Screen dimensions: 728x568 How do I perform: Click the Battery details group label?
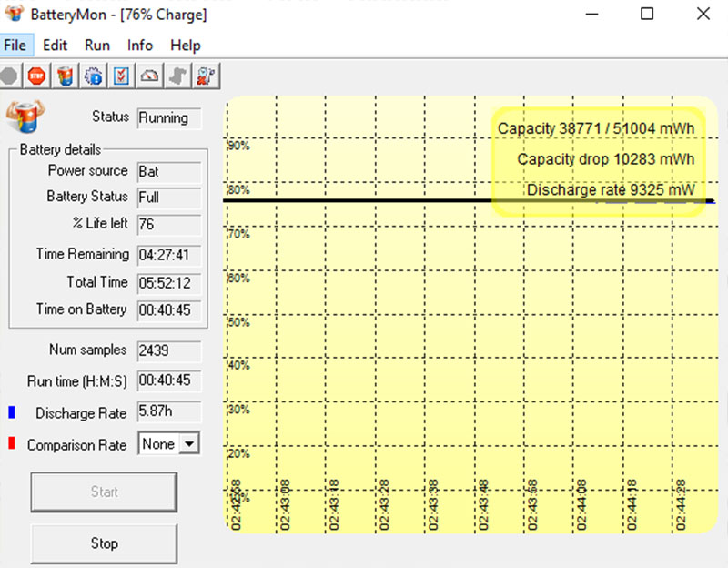(x=60, y=149)
